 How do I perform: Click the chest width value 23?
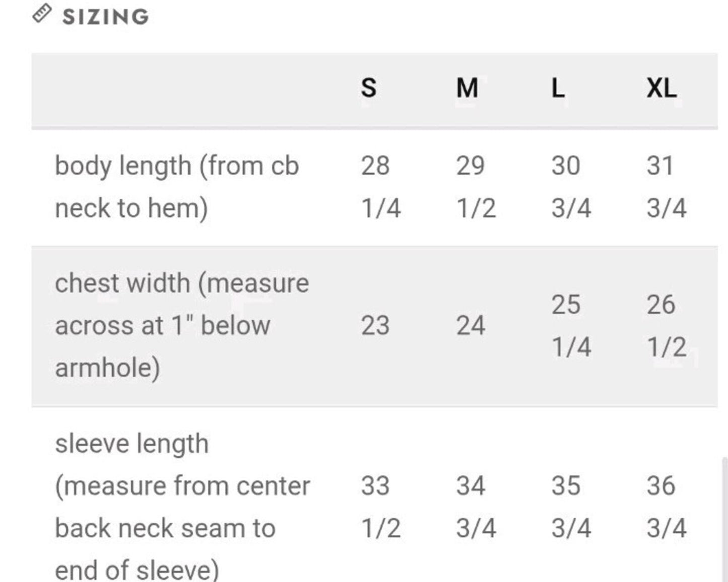tap(375, 326)
